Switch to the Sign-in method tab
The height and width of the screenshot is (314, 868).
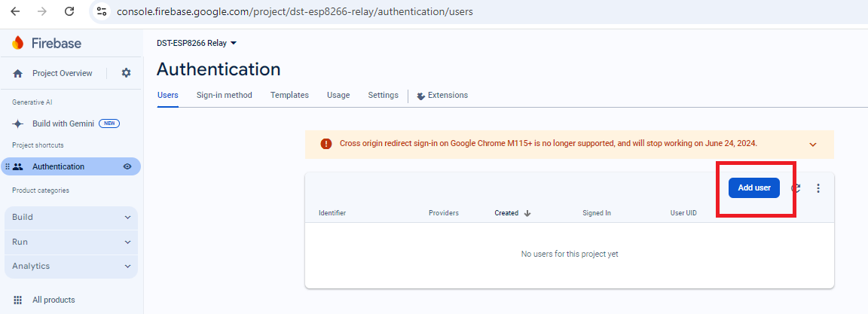224,95
